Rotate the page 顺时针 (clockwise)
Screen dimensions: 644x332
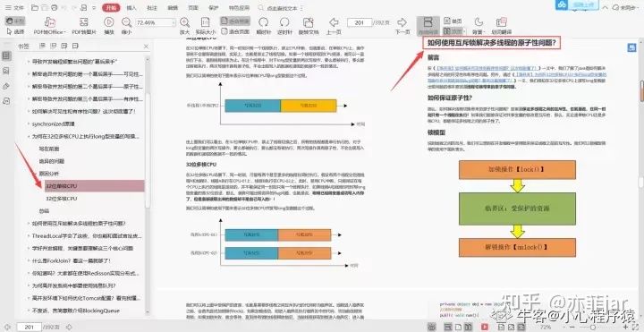point(263,26)
